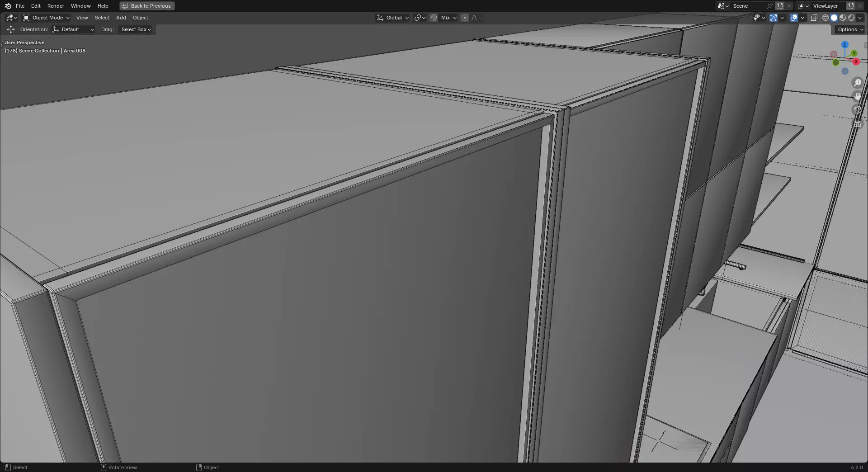The height and width of the screenshot is (472, 868).
Task: Click the negative X axis gizmo circle
Action: click(x=834, y=54)
